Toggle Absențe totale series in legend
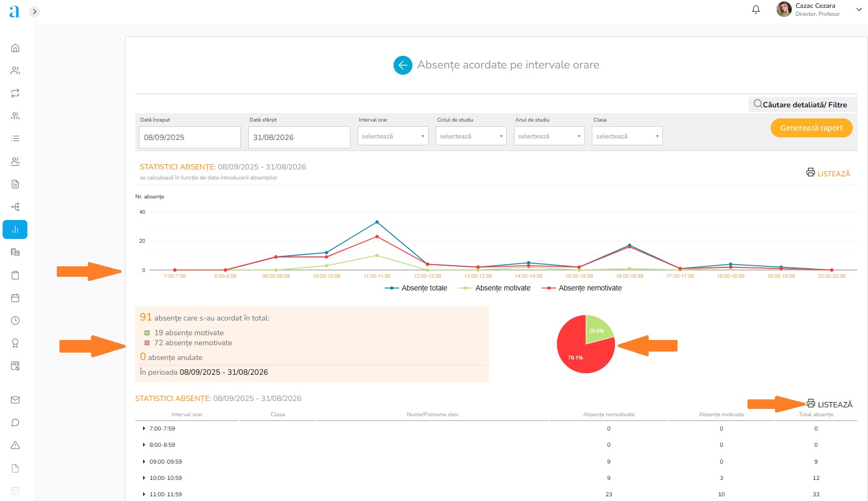Screen dimensions: 868x501 417,288
